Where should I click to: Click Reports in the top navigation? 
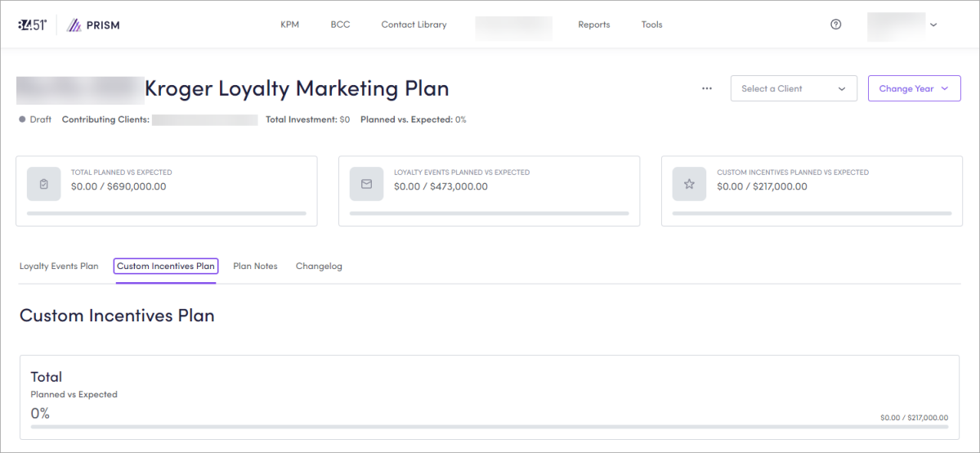(x=593, y=25)
